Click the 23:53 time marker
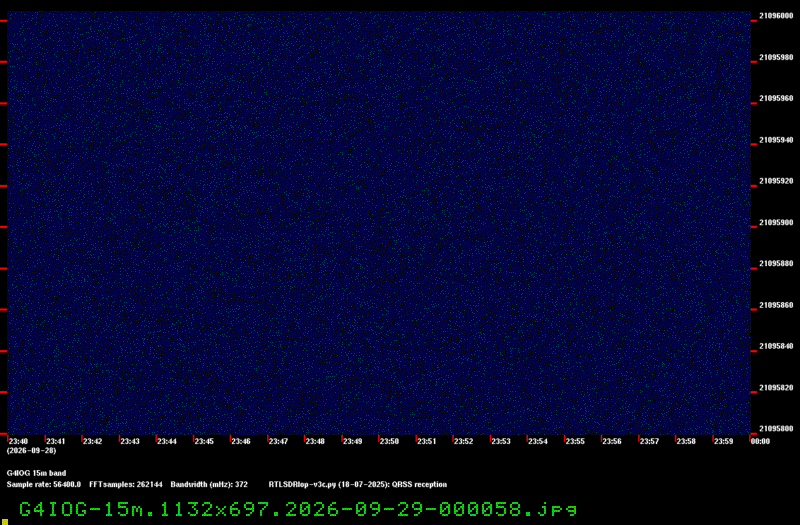This screenshot has width=800, height=525. (501, 441)
